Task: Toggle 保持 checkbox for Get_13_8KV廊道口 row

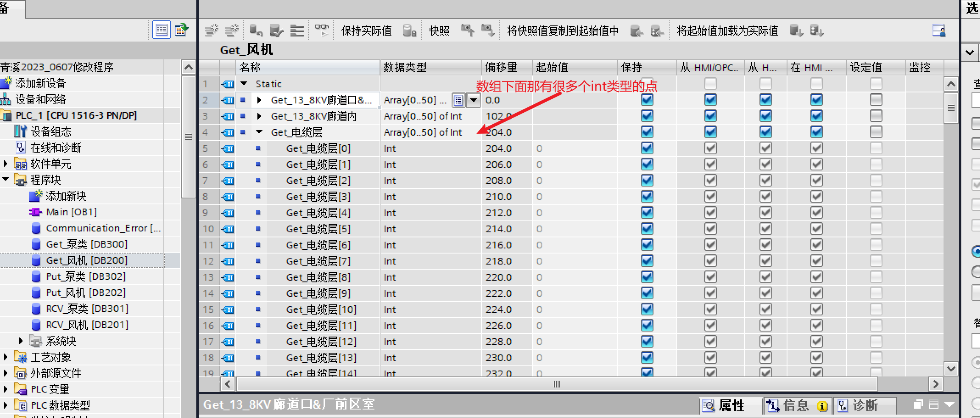Action: [x=647, y=100]
